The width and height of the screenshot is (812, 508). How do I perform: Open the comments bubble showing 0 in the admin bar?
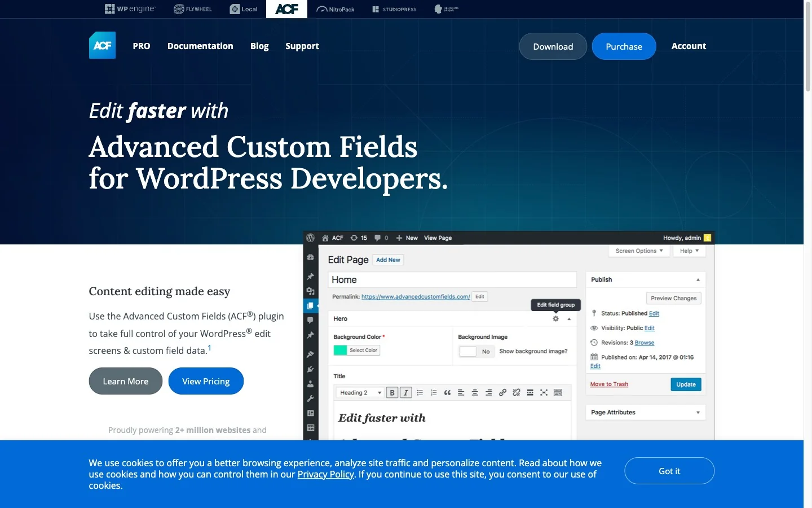tap(381, 238)
